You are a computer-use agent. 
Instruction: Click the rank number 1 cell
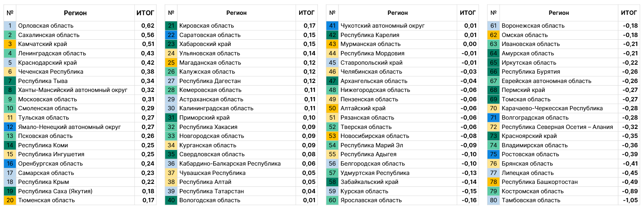coord(10,26)
